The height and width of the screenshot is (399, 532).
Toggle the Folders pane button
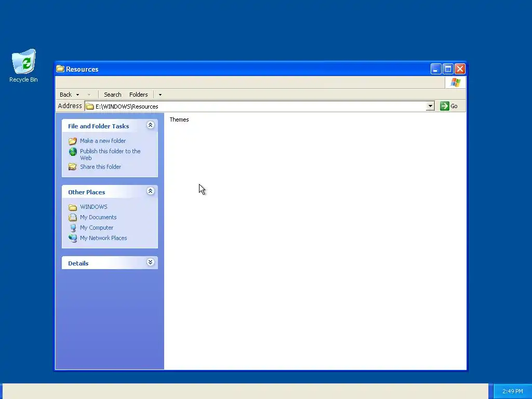click(x=138, y=95)
